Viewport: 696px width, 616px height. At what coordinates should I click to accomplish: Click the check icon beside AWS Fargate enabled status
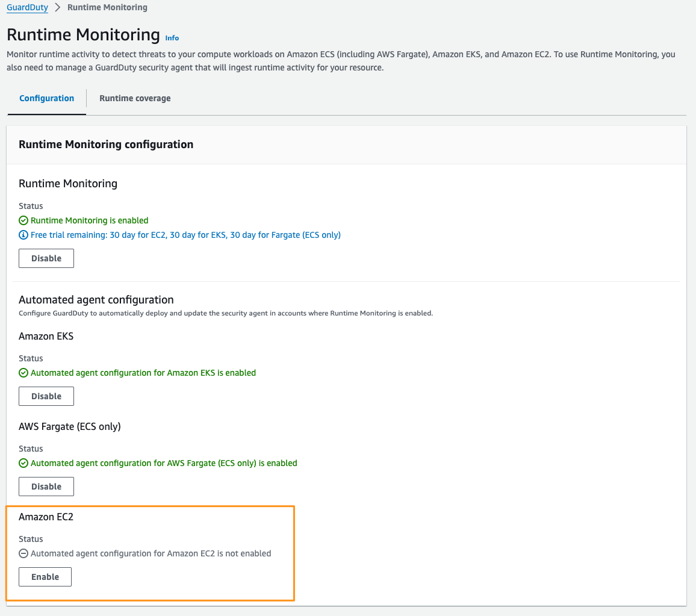(x=23, y=462)
